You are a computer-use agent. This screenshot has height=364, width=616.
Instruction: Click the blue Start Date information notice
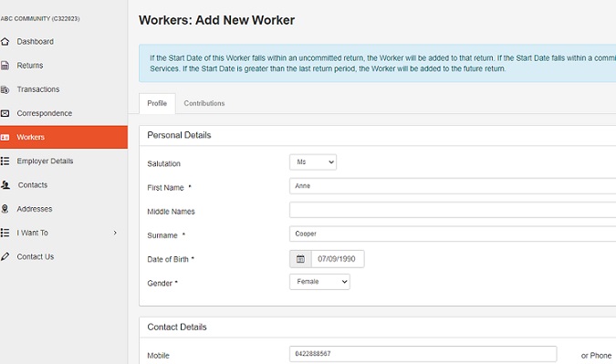[x=377, y=63]
